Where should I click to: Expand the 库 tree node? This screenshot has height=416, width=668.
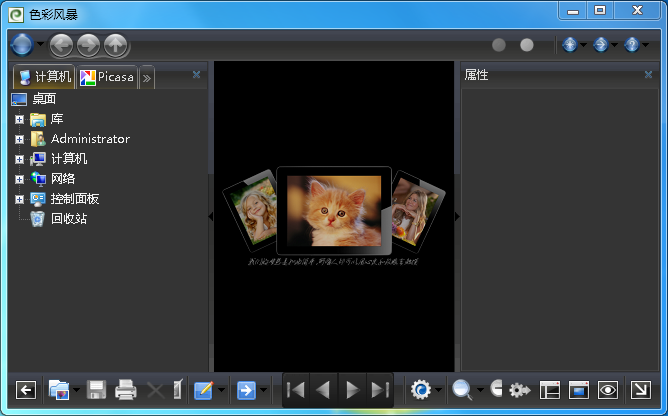pos(19,119)
